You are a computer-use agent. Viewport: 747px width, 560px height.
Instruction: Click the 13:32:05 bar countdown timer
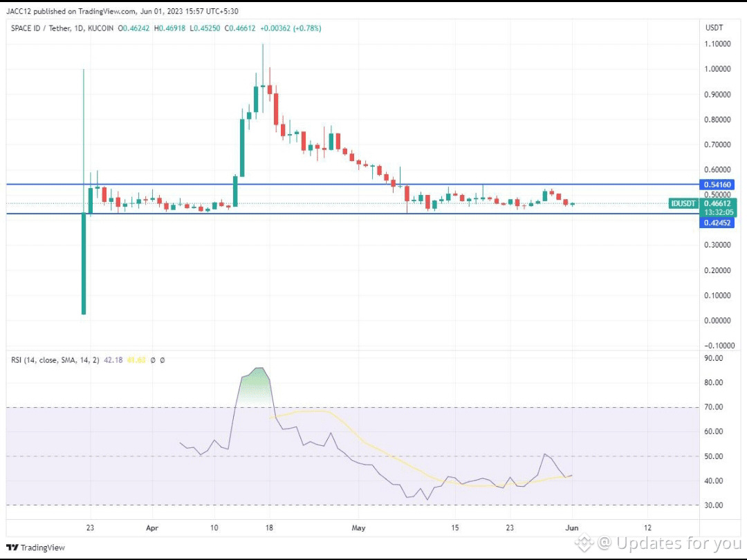(719, 212)
